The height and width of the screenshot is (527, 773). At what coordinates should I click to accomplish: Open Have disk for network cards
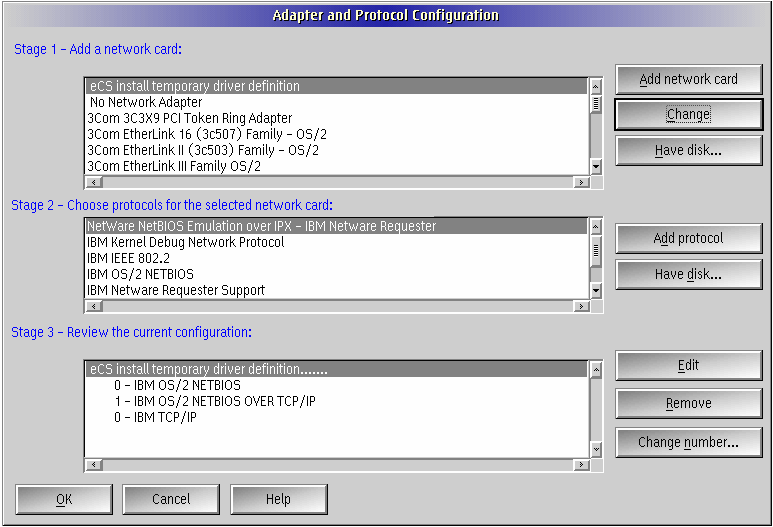click(689, 150)
